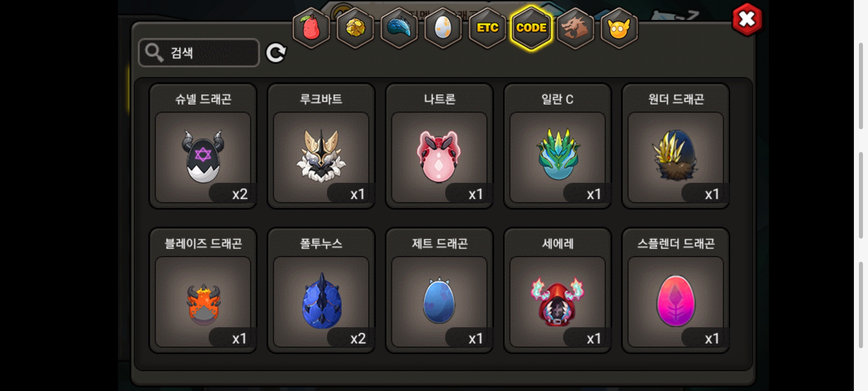Select the orange 블레이즈 드래곤 egg
Viewport: 868px width, 391px height.
(x=203, y=290)
